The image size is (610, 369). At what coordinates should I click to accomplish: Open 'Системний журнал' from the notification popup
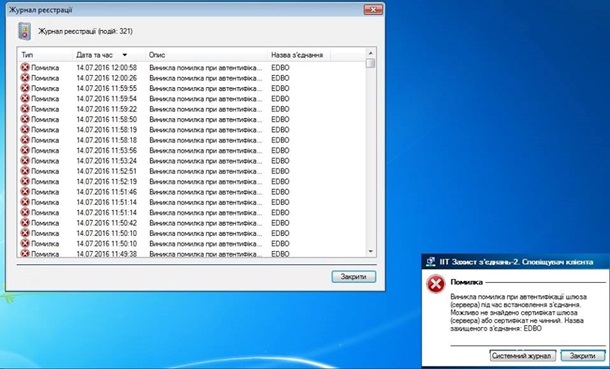(522, 356)
